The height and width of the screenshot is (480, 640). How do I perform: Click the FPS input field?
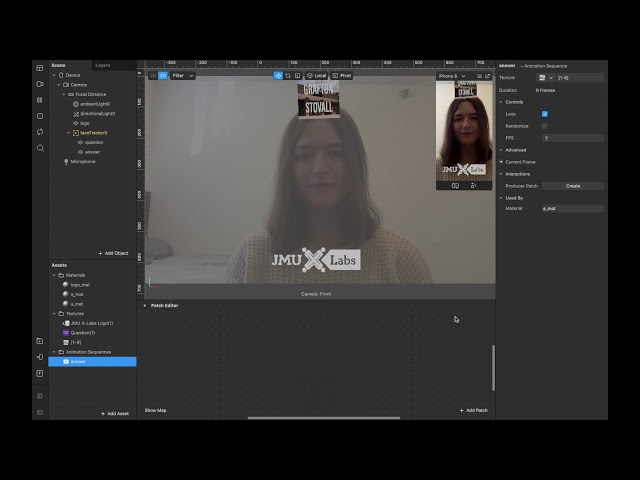coord(573,138)
